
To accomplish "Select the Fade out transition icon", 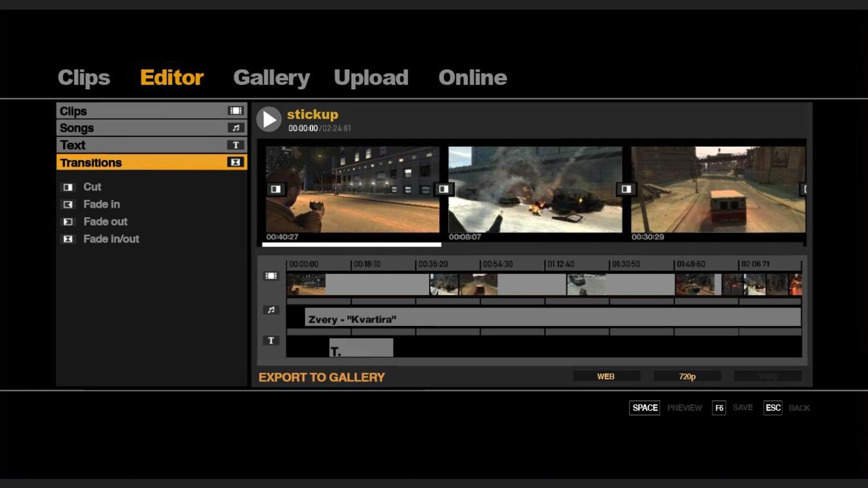I will (68, 222).
